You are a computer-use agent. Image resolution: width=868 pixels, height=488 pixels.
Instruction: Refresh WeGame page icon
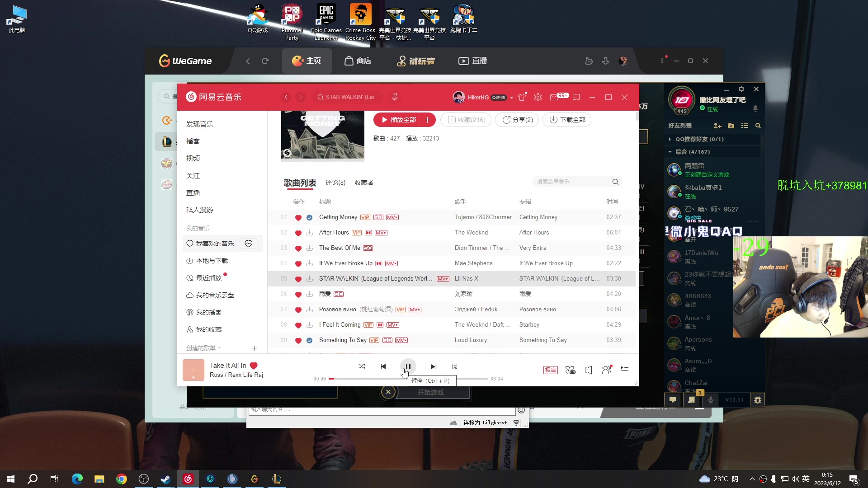[x=265, y=61]
